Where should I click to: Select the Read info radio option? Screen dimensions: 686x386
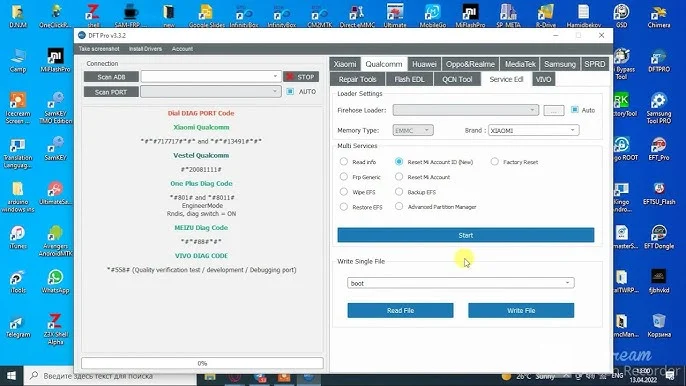tap(344, 161)
